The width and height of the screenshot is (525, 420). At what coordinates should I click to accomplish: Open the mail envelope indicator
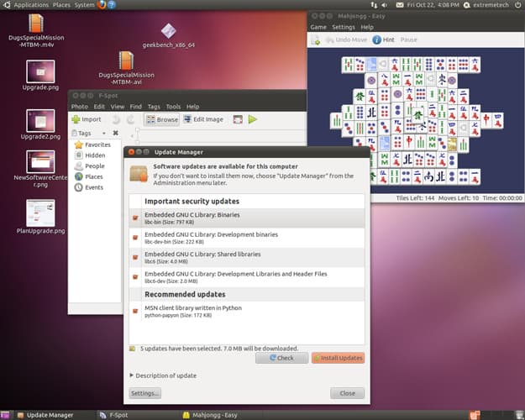400,5
